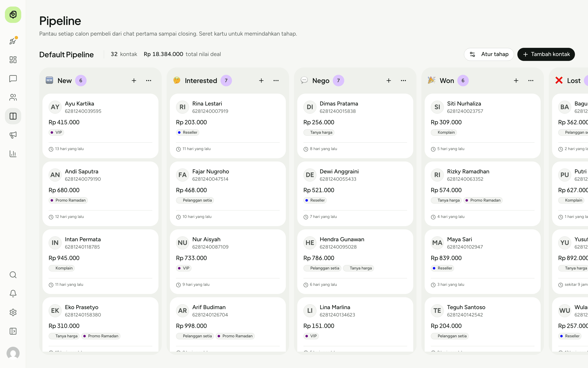This screenshot has width=588, height=368.
Task: Open the Rina Lestari contact card
Action: click(x=228, y=126)
